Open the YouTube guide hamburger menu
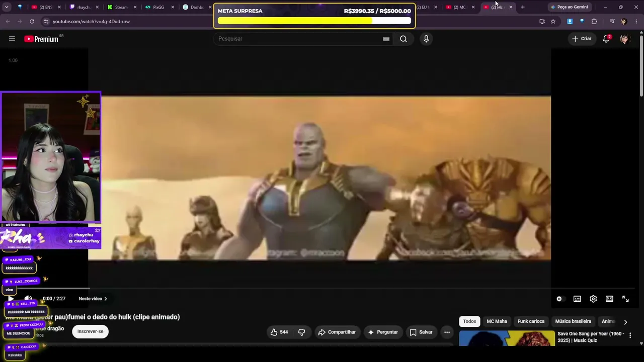The width and height of the screenshot is (644, 362). [x=12, y=39]
